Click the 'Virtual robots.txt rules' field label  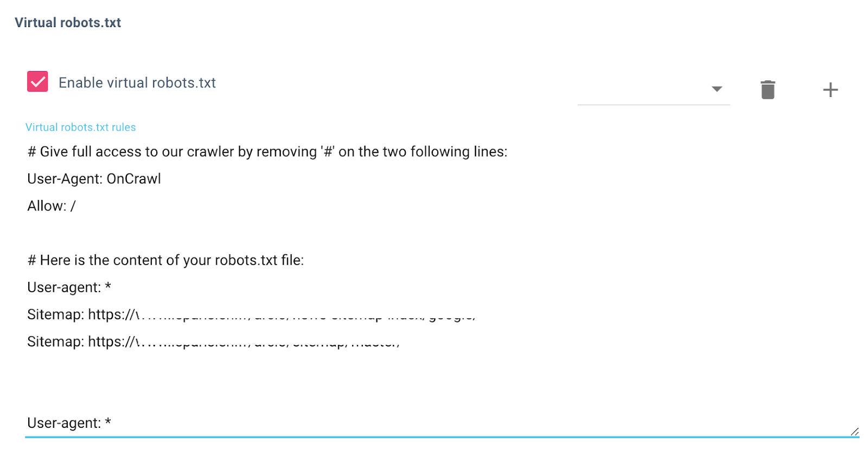point(81,127)
